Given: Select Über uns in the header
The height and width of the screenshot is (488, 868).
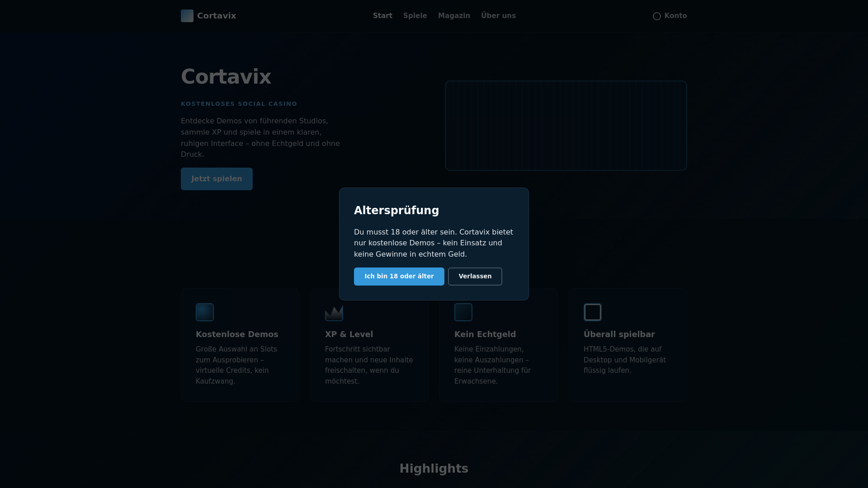Looking at the screenshot, I should [498, 16].
